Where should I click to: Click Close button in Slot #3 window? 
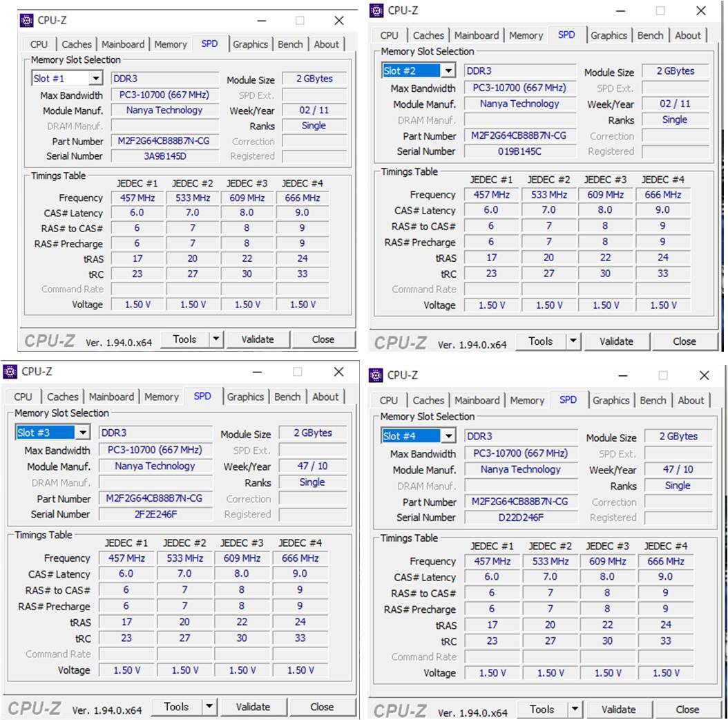[322, 707]
